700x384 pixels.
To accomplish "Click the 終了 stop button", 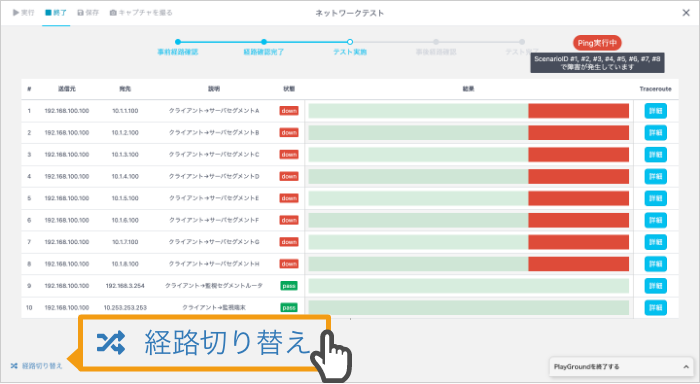I will (x=56, y=13).
